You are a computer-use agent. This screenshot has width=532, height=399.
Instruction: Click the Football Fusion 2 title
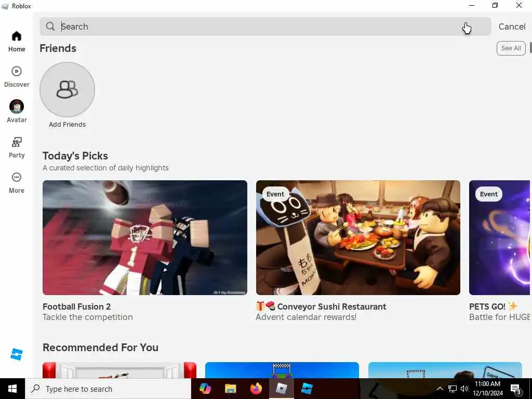[x=77, y=307]
